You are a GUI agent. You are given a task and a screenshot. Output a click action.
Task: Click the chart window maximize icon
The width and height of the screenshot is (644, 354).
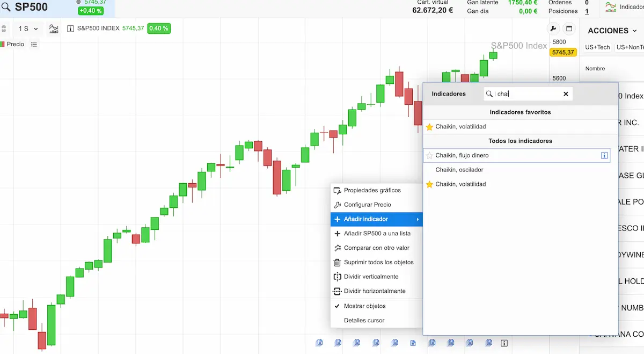(x=569, y=29)
